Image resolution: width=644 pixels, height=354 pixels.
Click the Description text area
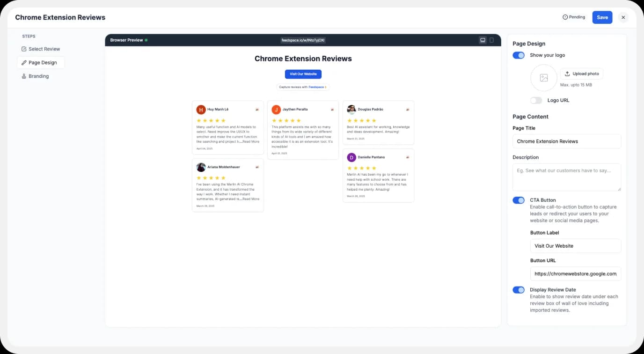tap(566, 177)
